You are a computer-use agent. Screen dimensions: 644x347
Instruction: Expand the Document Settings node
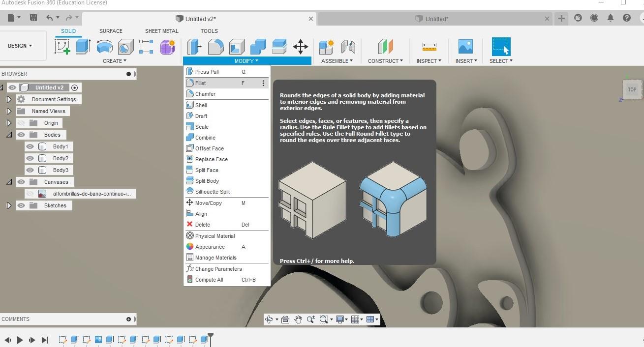tap(9, 99)
